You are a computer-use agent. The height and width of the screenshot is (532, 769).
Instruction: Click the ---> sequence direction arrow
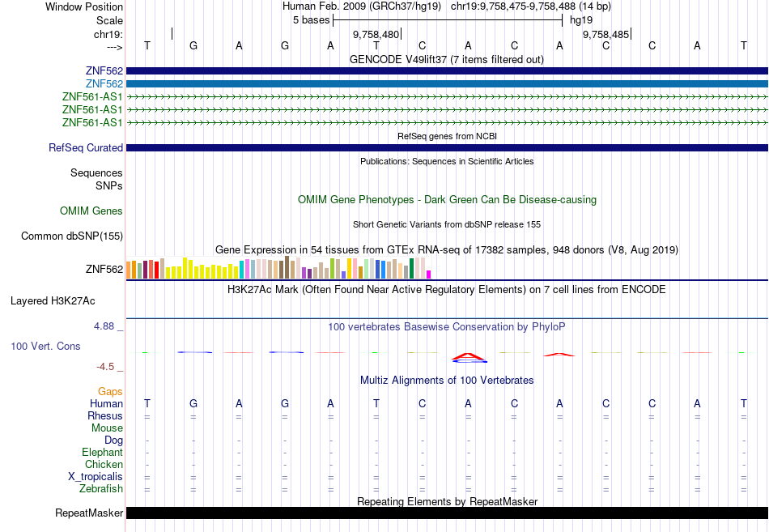pyautogui.click(x=114, y=47)
